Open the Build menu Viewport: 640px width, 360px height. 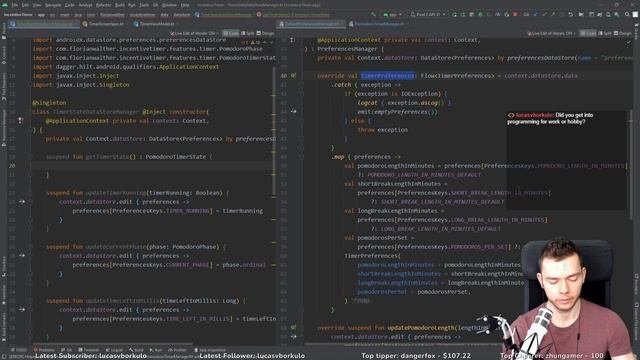[x=120, y=5]
